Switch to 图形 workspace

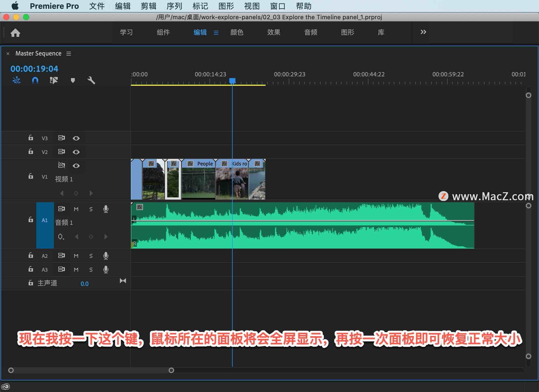(348, 32)
